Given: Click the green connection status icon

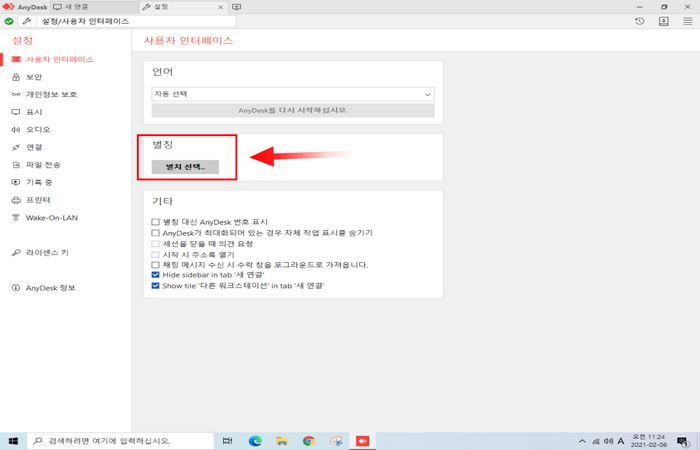Looking at the screenshot, I should tap(8, 21).
